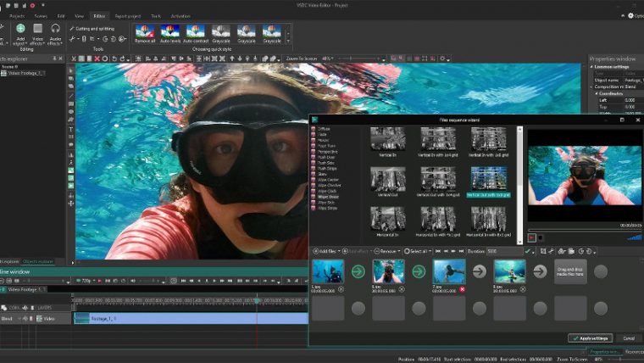The width and height of the screenshot is (644, 363).
Task: Click gray transition arrow after third clip
Action: click(x=480, y=271)
